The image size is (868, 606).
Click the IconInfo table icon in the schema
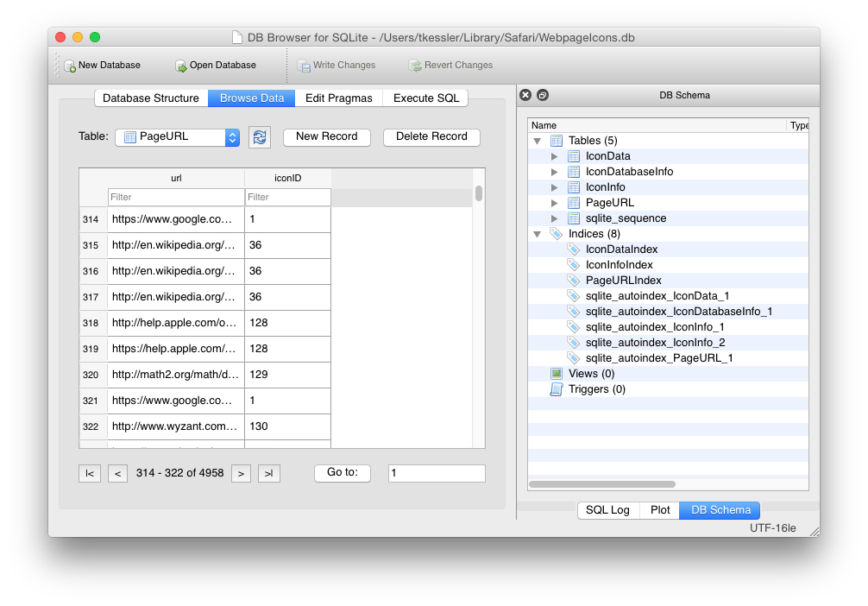[x=574, y=187]
